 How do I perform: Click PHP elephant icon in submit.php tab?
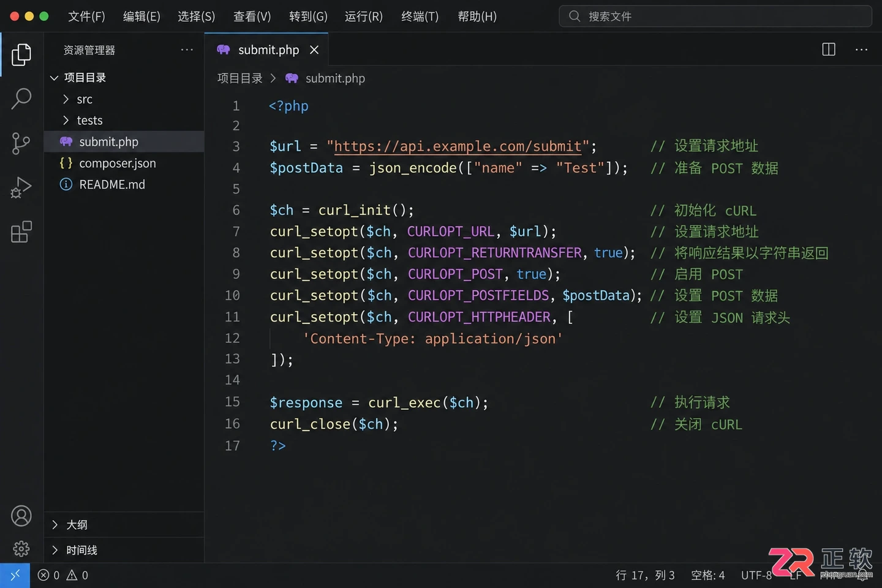[x=224, y=50]
